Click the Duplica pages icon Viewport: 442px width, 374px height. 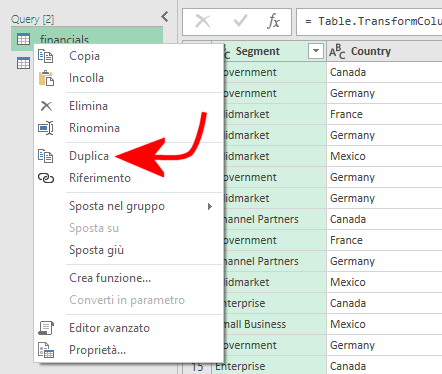[x=46, y=156]
